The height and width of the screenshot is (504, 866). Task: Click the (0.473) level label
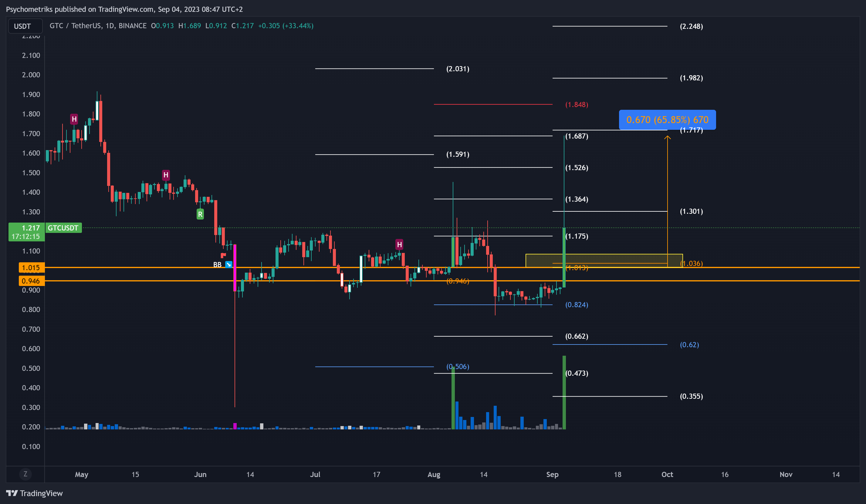(577, 373)
